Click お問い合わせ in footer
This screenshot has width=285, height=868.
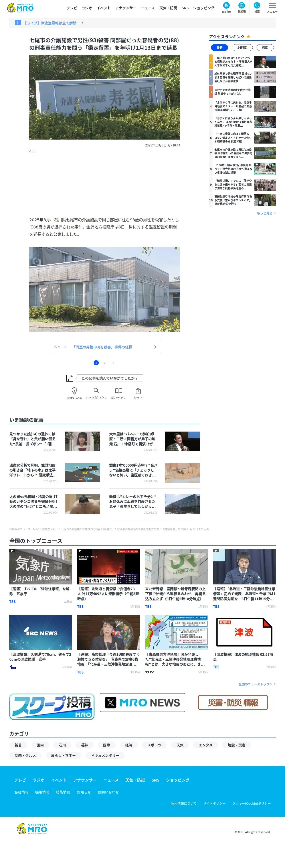tap(108, 792)
